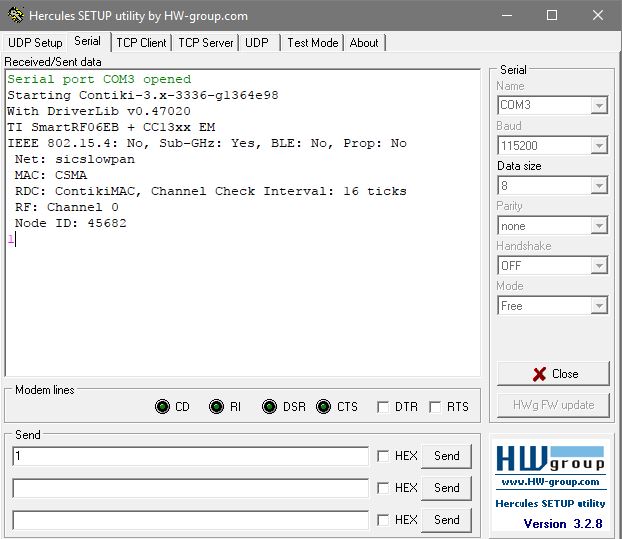
Task: Click 'RF: Channel 0' line
Action: (67, 207)
